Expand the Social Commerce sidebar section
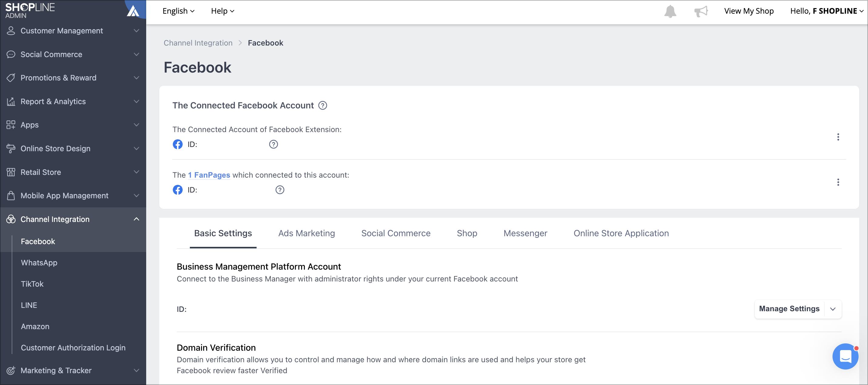This screenshot has width=868, height=385. click(136, 54)
